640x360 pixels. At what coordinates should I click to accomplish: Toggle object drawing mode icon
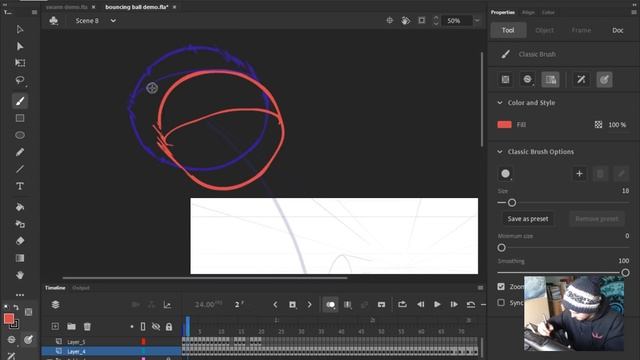[506, 80]
